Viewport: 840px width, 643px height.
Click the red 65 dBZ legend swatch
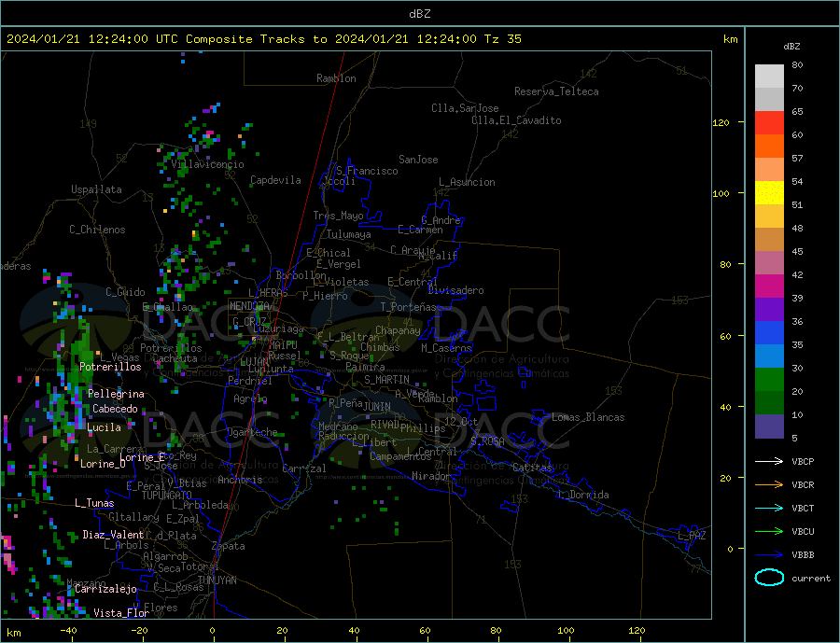[769, 122]
